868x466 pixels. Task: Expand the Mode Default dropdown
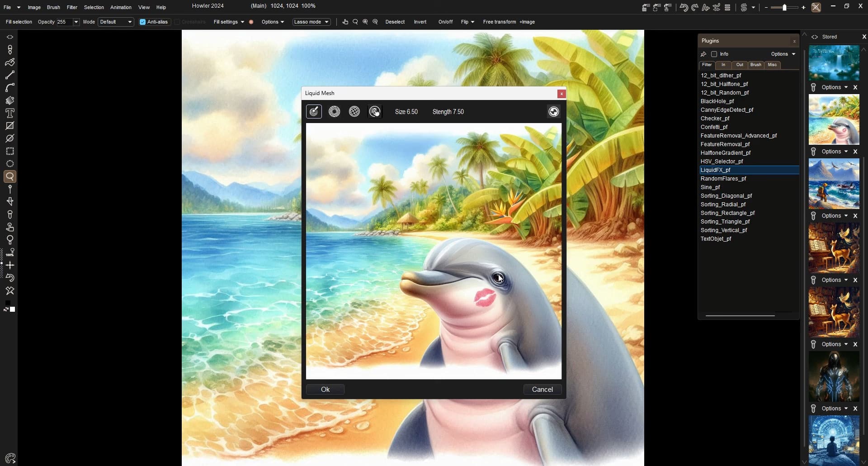pyautogui.click(x=116, y=22)
